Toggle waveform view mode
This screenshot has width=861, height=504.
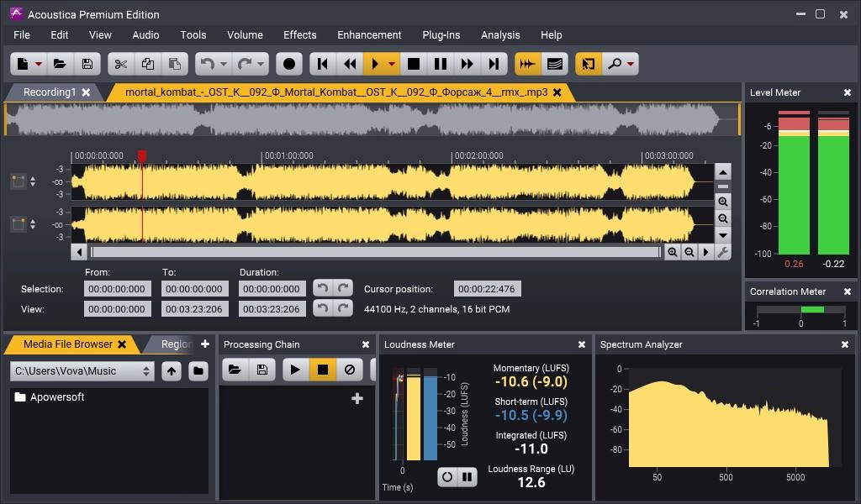(528, 64)
